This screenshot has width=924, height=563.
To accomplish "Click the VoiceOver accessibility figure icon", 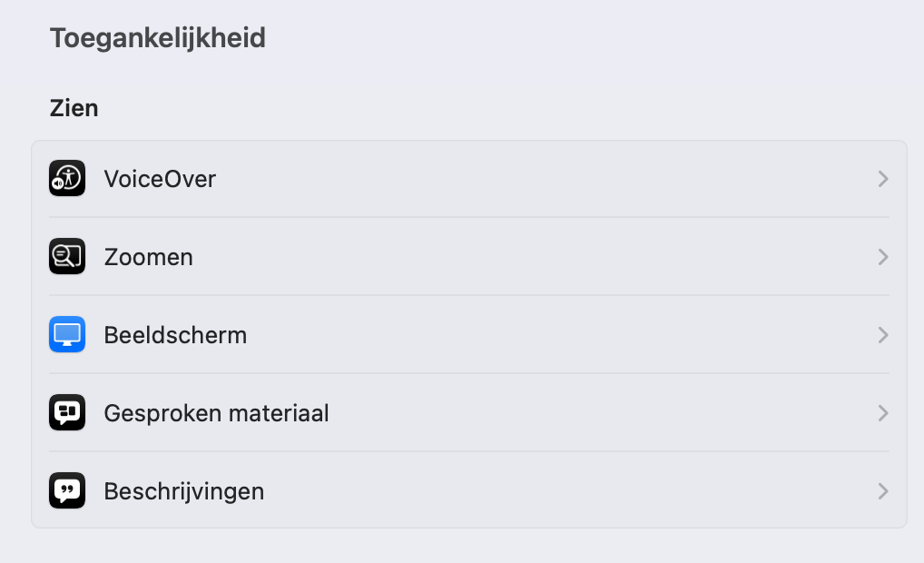I will point(67,178).
